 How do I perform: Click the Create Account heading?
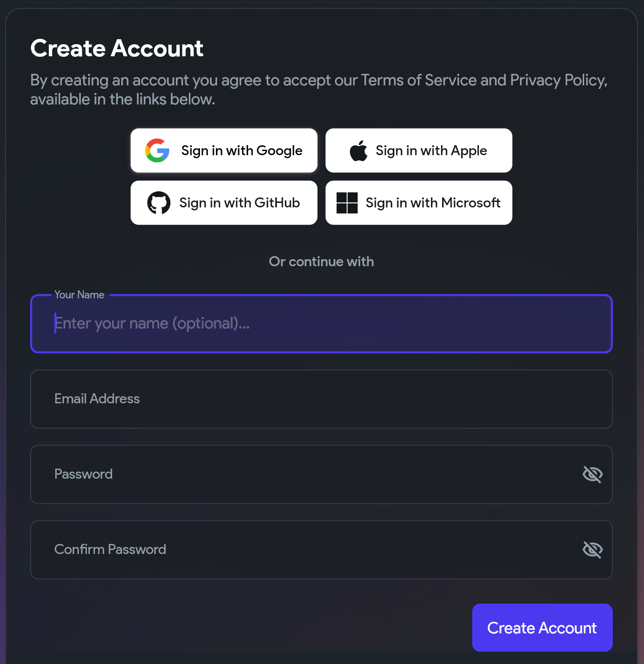click(x=117, y=49)
